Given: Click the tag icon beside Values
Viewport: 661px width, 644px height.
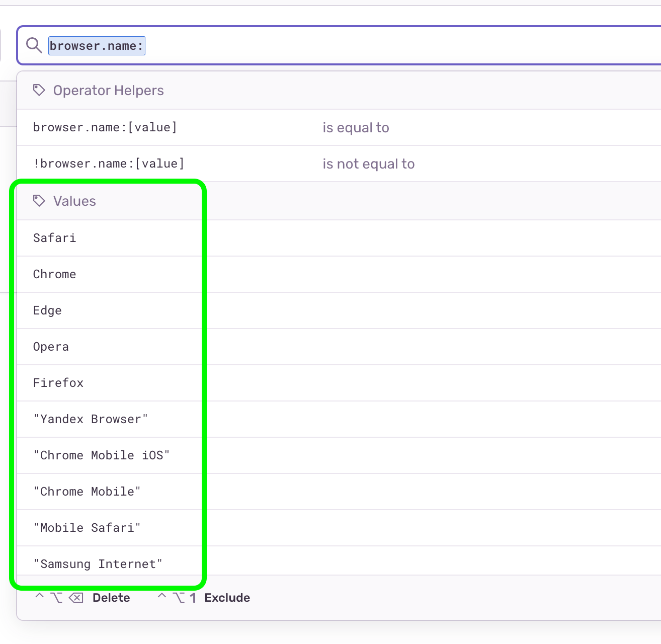Looking at the screenshot, I should pos(39,200).
